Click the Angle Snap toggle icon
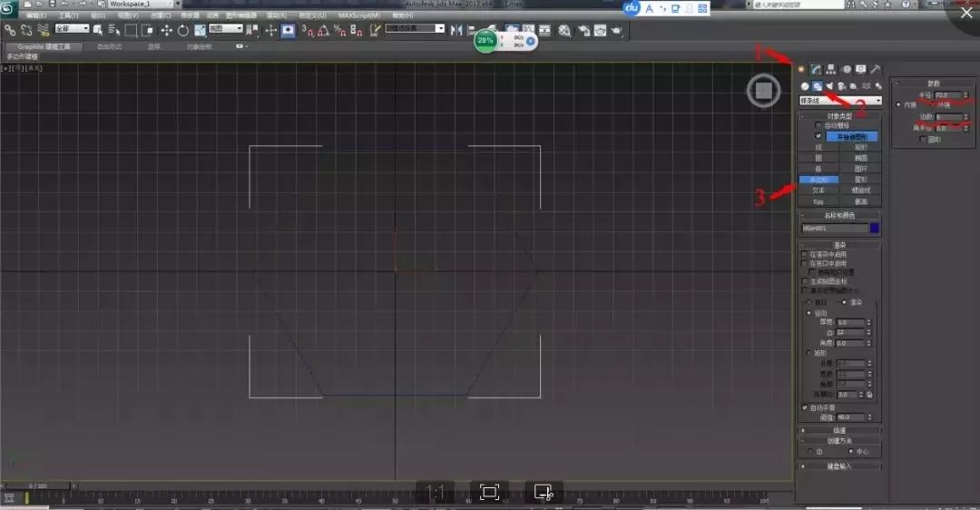The width and height of the screenshot is (980, 510). click(x=323, y=29)
